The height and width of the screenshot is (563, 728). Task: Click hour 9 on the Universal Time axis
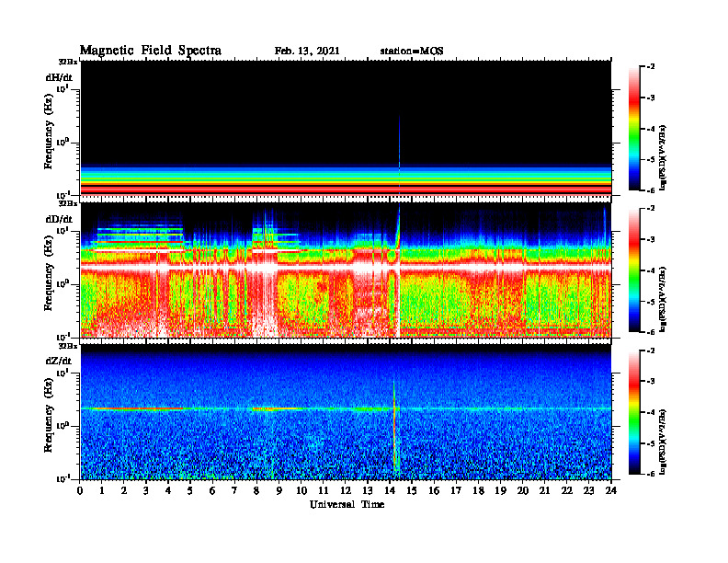tap(279, 490)
